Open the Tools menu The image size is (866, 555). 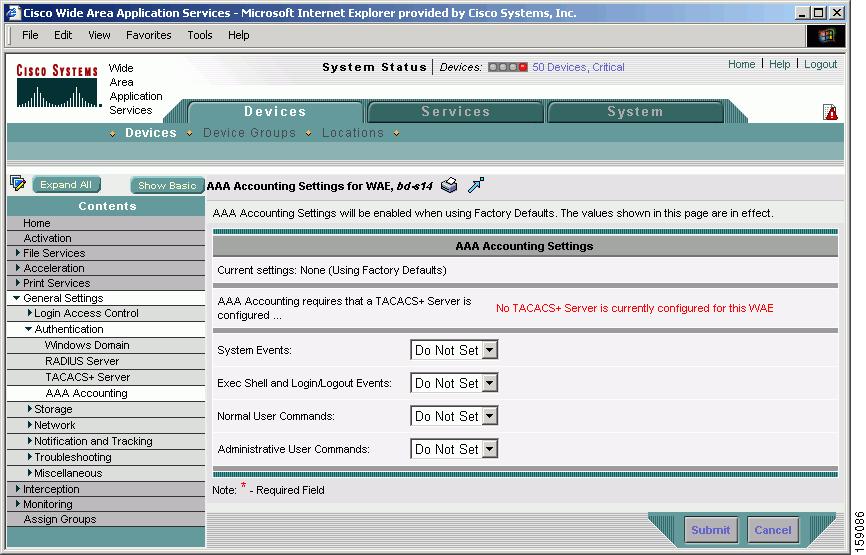[x=199, y=35]
